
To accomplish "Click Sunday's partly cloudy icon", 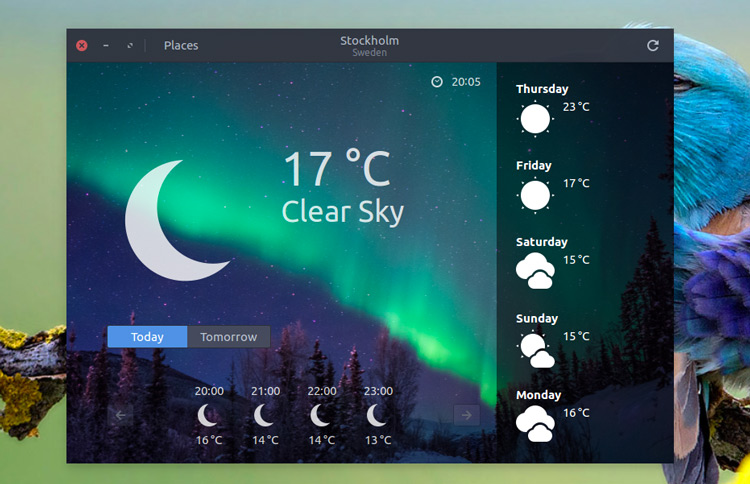I will click(x=535, y=349).
